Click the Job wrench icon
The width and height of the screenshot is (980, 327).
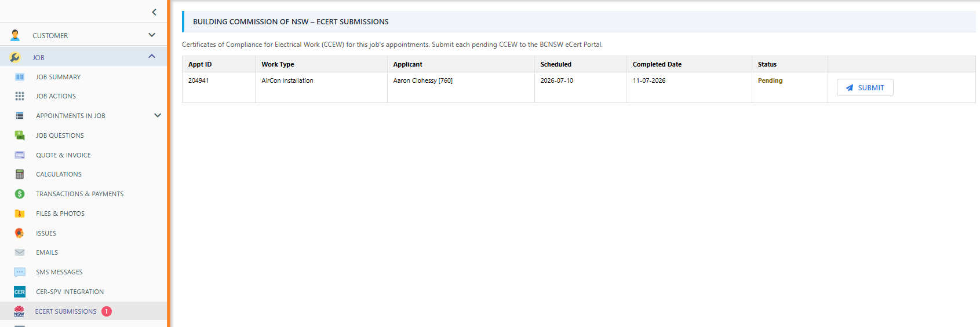[15, 57]
